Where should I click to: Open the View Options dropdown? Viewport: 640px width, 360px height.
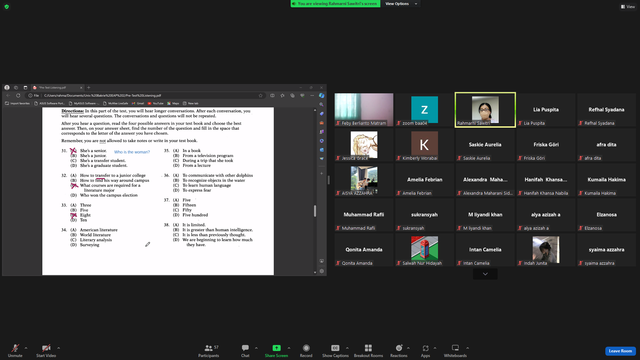coord(401,4)
